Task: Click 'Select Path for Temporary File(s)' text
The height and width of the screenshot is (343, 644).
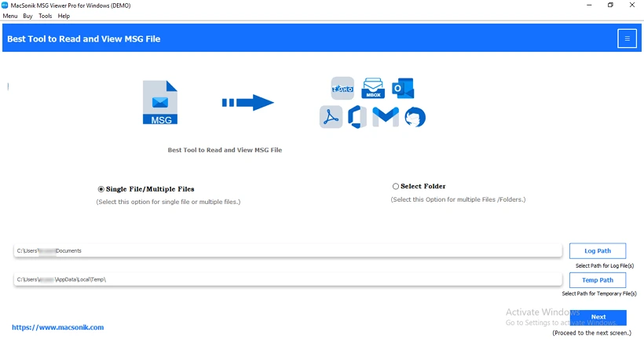Action: point(599,294)
